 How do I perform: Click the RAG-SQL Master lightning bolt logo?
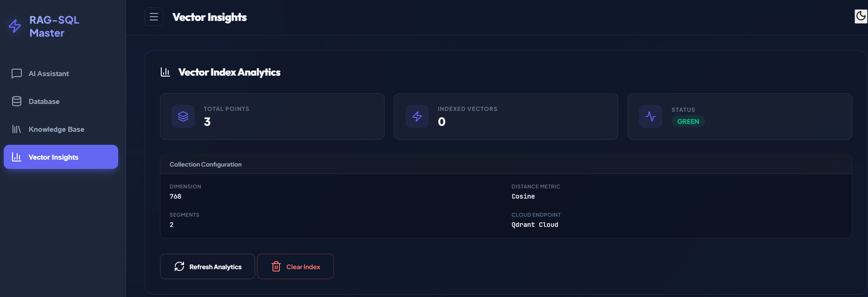coord(15,26)
